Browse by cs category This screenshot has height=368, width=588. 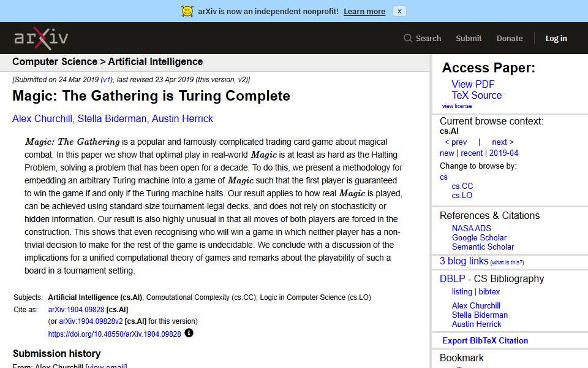point(443,177)
